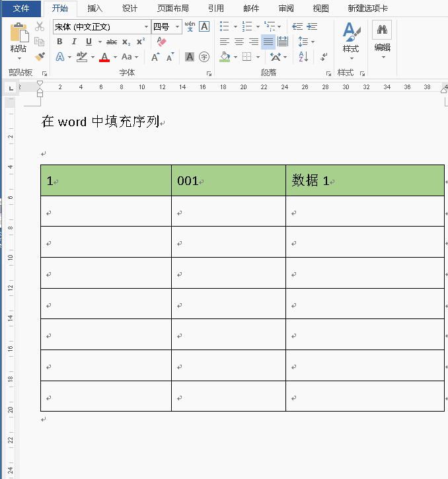448x479 pixels.
Task: Center the paragraph text
Action: pyautogui.click(x=239, y=42)
